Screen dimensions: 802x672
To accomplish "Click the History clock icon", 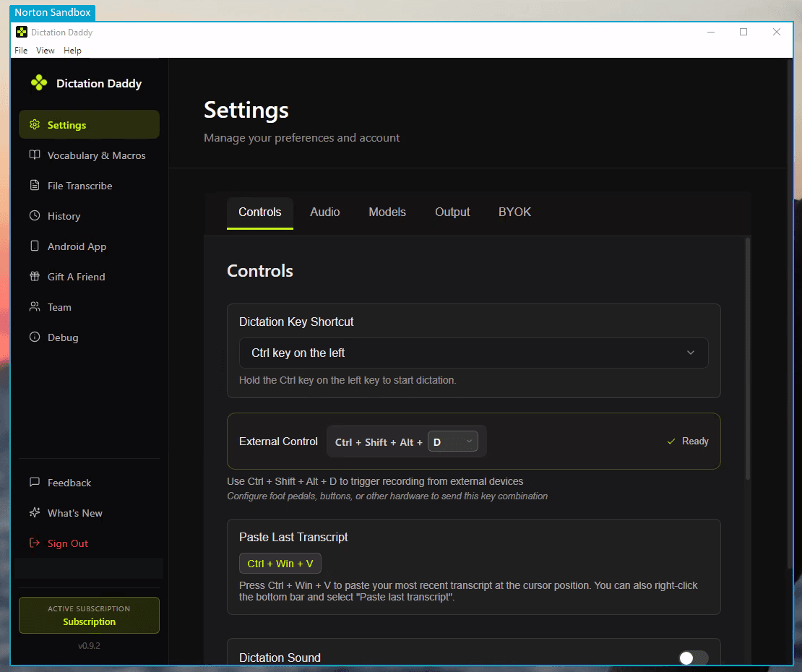I will pos(34,215).
